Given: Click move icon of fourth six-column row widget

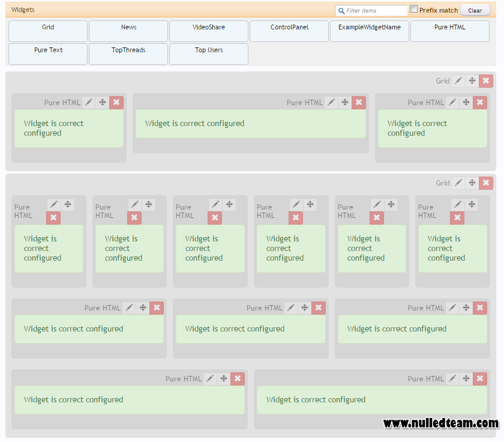Looking at the screenshot, I should coord(310,204).
